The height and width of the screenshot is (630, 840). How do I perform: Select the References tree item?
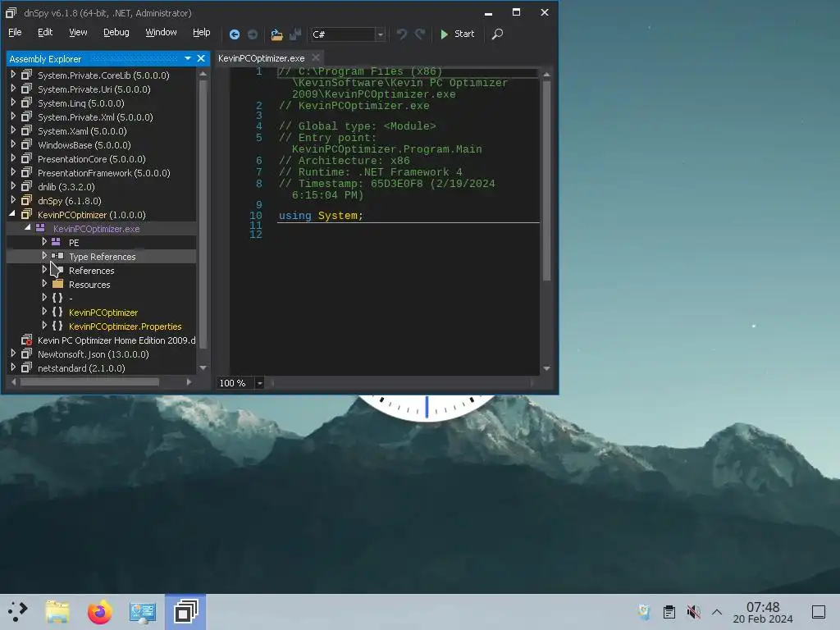click(x=91, y=271)
